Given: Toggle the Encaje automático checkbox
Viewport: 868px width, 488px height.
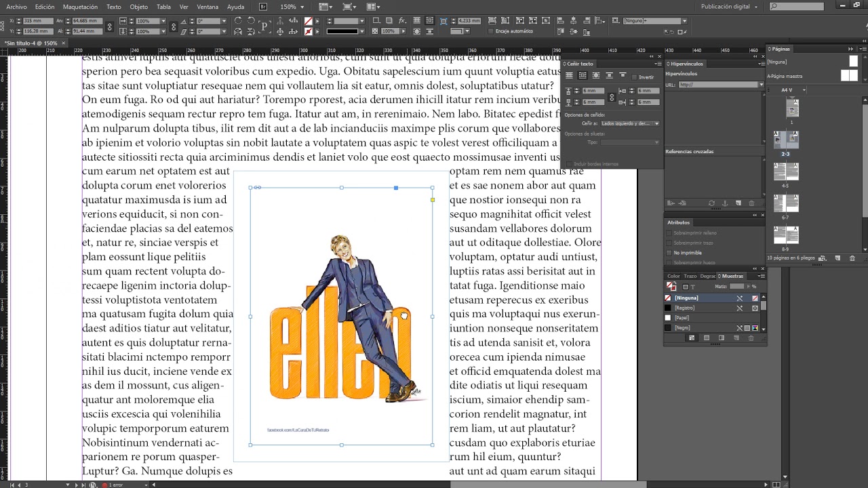Looking at the screenshot, I should pos(490,31).
